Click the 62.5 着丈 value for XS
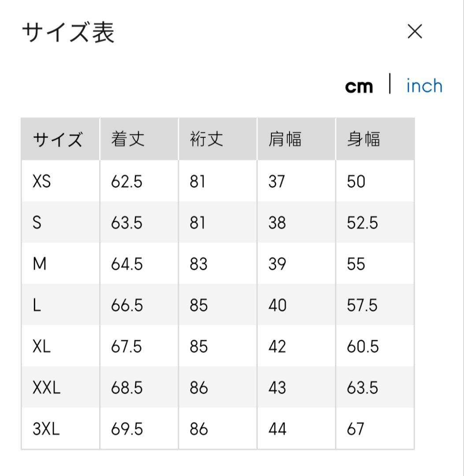Image resolution: width=464 pixels, height=476 pixels. coord(127,181)
